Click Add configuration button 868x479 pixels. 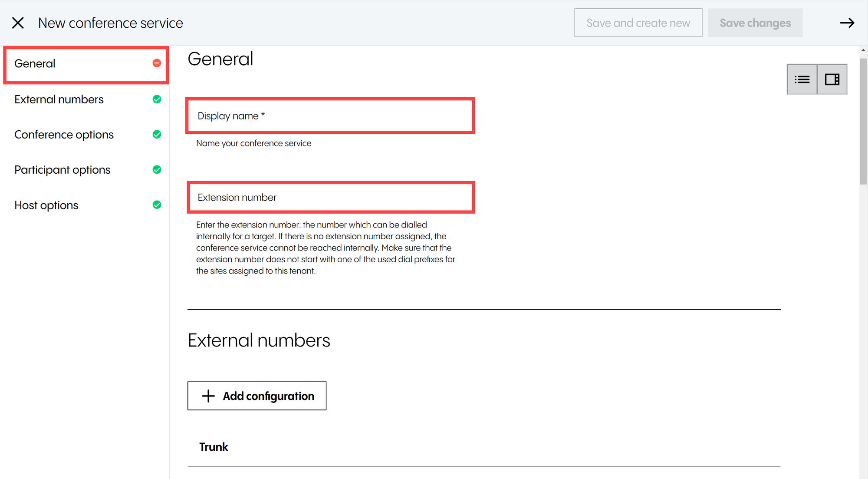tap(257, 396)
